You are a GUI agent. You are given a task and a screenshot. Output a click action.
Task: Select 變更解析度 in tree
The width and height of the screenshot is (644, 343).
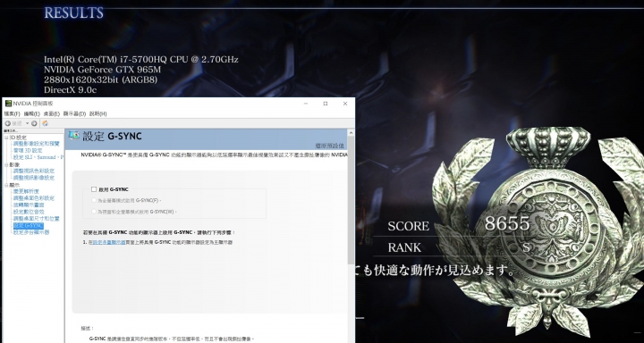26,192
